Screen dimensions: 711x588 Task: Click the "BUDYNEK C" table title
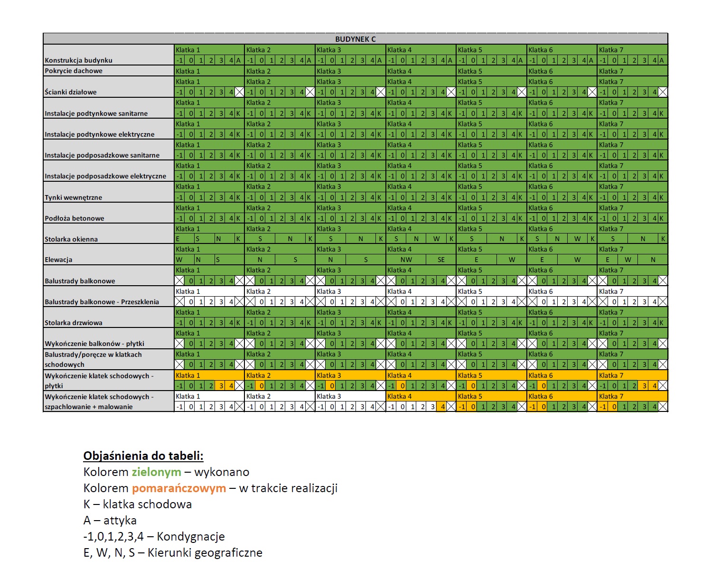pyautogui.click(x=355, y=39)
